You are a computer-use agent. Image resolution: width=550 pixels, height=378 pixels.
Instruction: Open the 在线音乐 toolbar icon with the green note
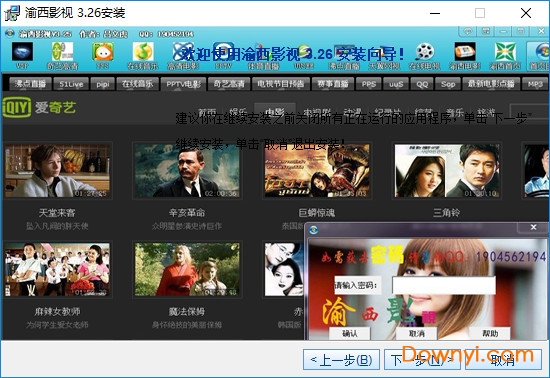point(143,55)
